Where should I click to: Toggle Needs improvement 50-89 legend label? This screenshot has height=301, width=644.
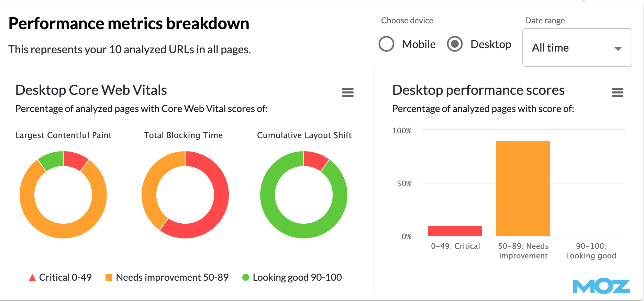172,277
